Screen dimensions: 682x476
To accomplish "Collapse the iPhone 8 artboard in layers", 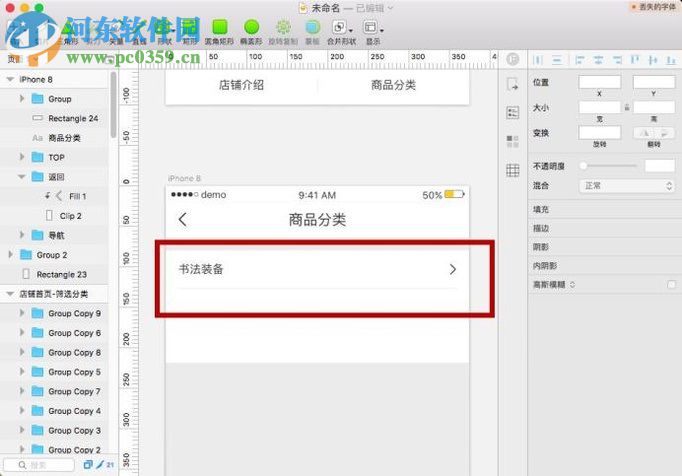I will tap(10, 79).
